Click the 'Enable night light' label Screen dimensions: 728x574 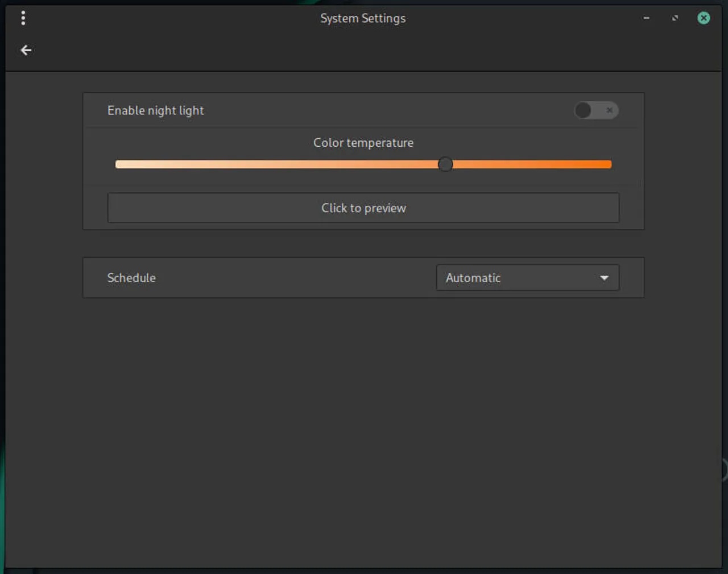(x=155, y=110)
